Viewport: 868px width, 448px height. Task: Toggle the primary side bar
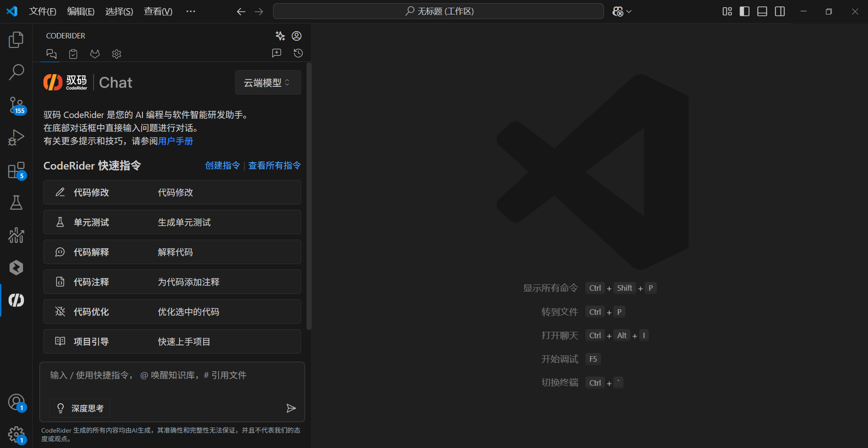coord(745,11)
